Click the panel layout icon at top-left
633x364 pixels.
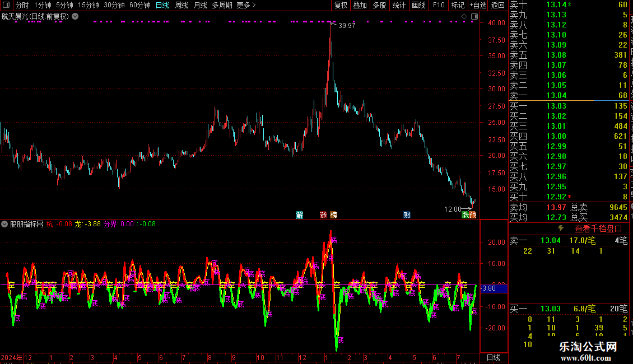pyautogui.click(x=6, y=5)
